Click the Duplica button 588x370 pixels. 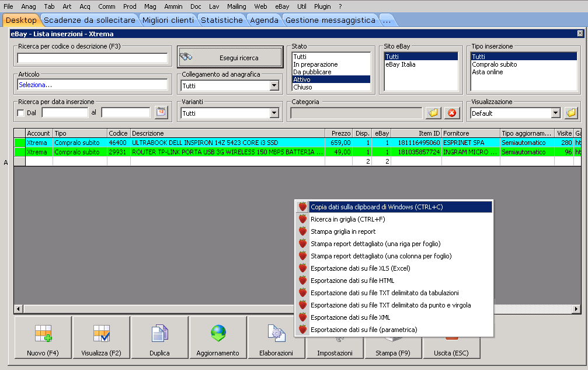point(160,338)
